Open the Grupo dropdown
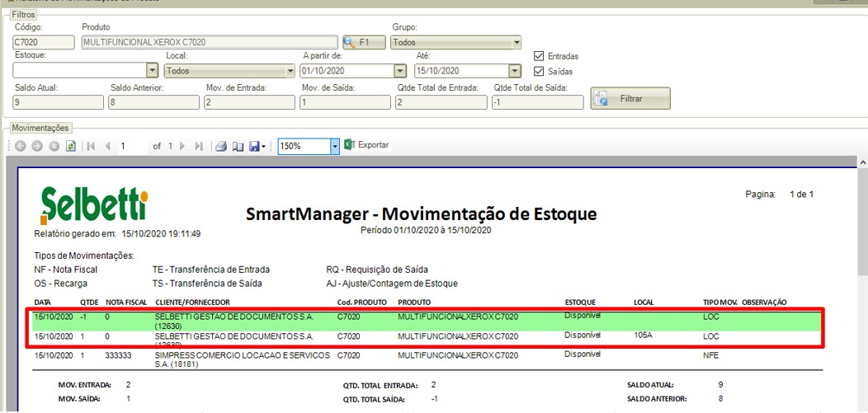 [x=516, y=42]
